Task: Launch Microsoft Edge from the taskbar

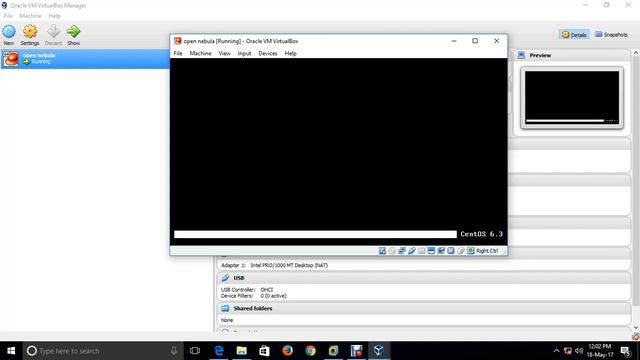Action: pos(219,351)
